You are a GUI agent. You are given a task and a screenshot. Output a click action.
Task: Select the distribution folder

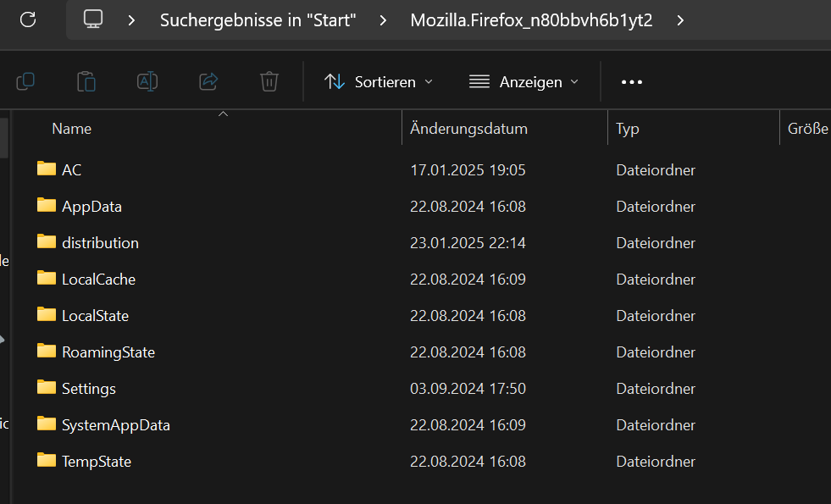pyautogui.click(x=100, y=243)
